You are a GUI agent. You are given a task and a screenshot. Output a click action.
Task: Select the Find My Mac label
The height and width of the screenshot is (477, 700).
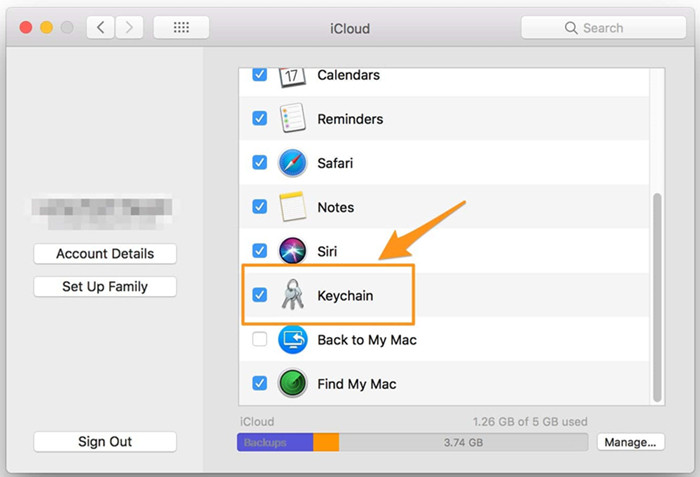click(357, 384)
